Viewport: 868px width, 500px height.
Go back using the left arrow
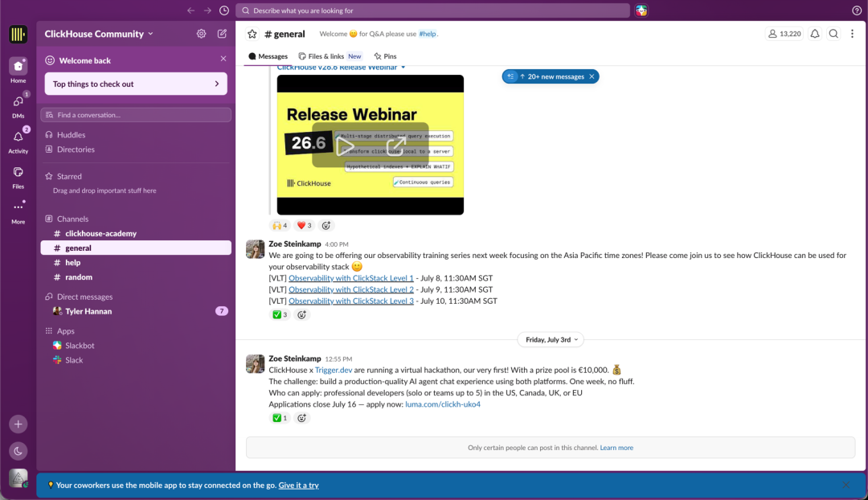tap(191, 10)
